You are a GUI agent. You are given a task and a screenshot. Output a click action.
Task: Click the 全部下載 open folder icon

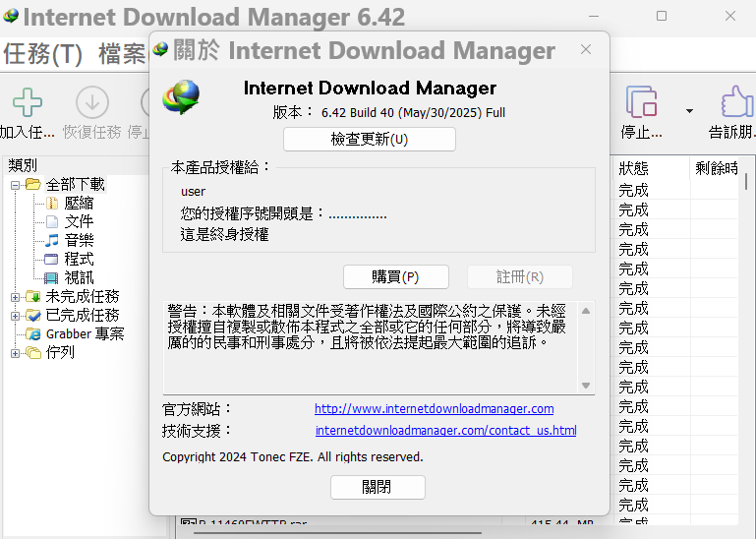[x=32, y=184]
